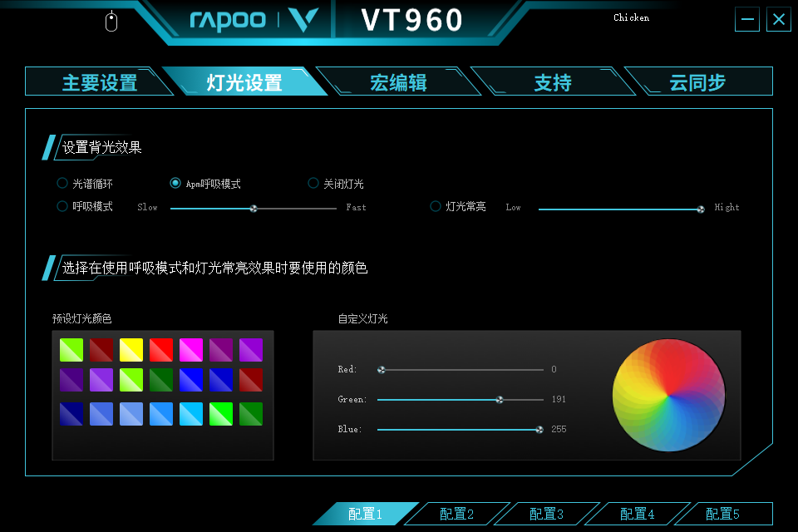This screenshot has height=532, width=798.
Task: Select the first green preset lighting color
Action: (71, 350)
